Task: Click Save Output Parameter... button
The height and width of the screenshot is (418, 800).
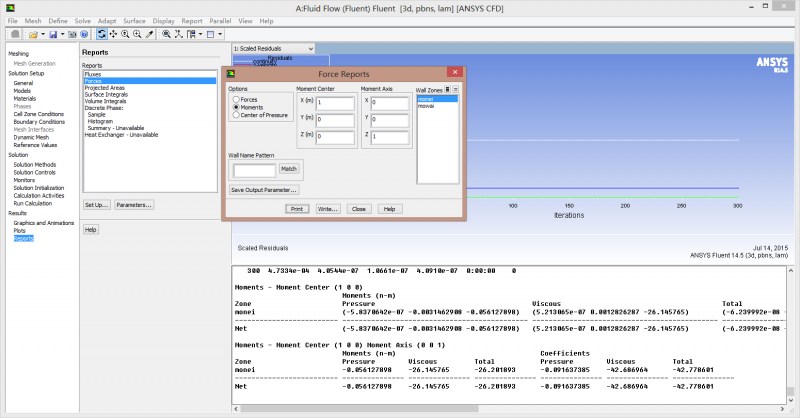Action: click(263, 190)
